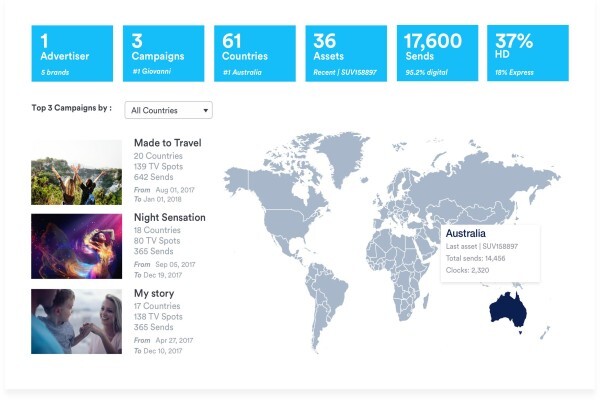Image resolution: width=600 pixels, height=400 pixels.
Task: Open the 36 Assets stat tile
Action: click(346, 53)
